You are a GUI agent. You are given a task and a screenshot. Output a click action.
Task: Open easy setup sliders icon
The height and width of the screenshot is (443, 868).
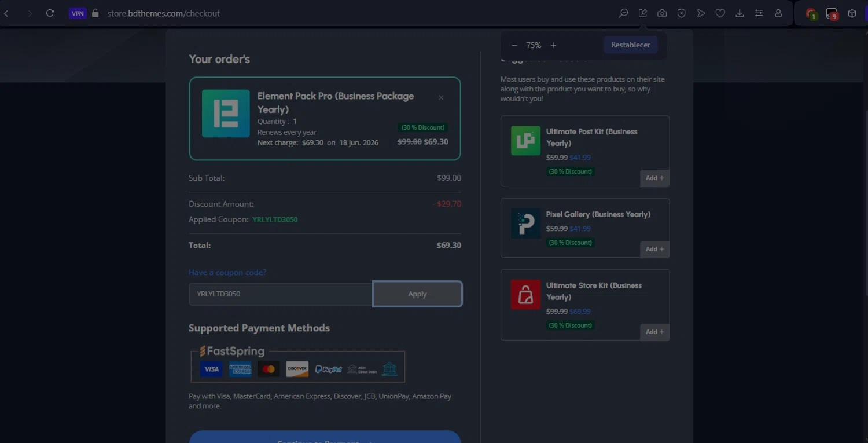coord(759,13)
